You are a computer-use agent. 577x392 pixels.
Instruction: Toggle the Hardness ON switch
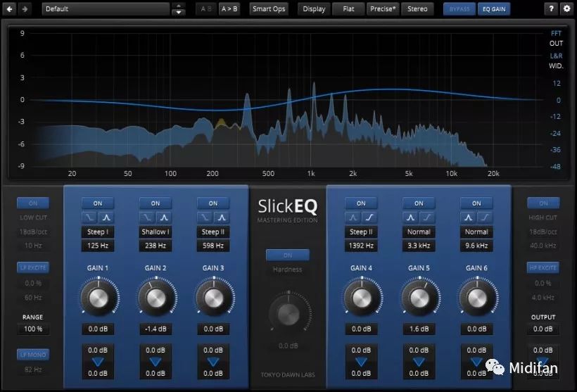pyautogui.click(x=287, y=255)
